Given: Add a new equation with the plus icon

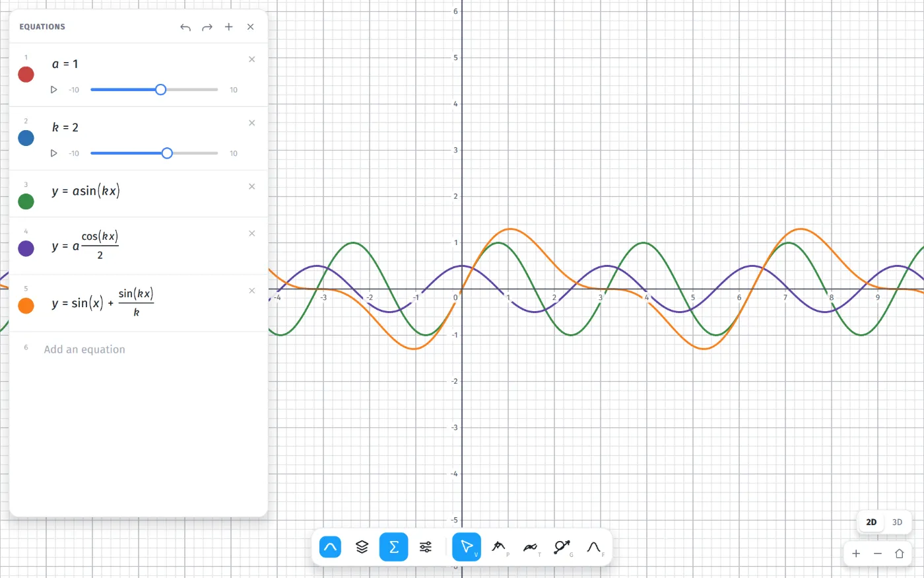Looking at the screenshot, I should (x=229, y=27).
